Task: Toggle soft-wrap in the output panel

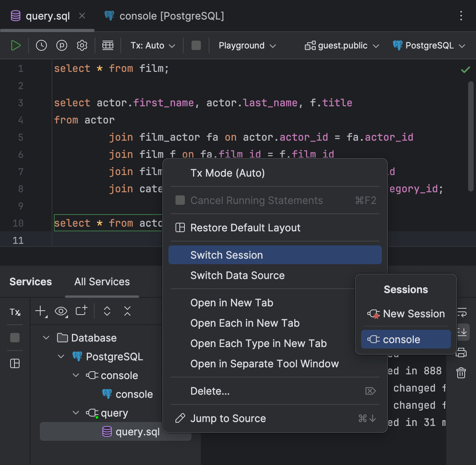Action: click(x=462, y=313)
